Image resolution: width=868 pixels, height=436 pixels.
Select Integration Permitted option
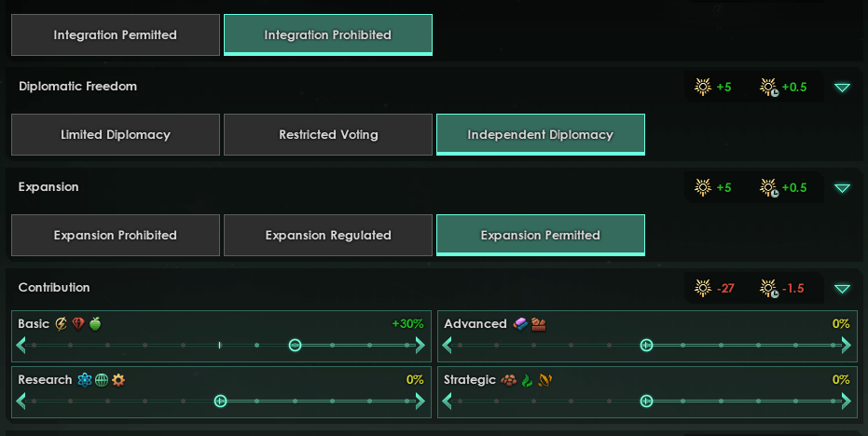coord(116,34)
